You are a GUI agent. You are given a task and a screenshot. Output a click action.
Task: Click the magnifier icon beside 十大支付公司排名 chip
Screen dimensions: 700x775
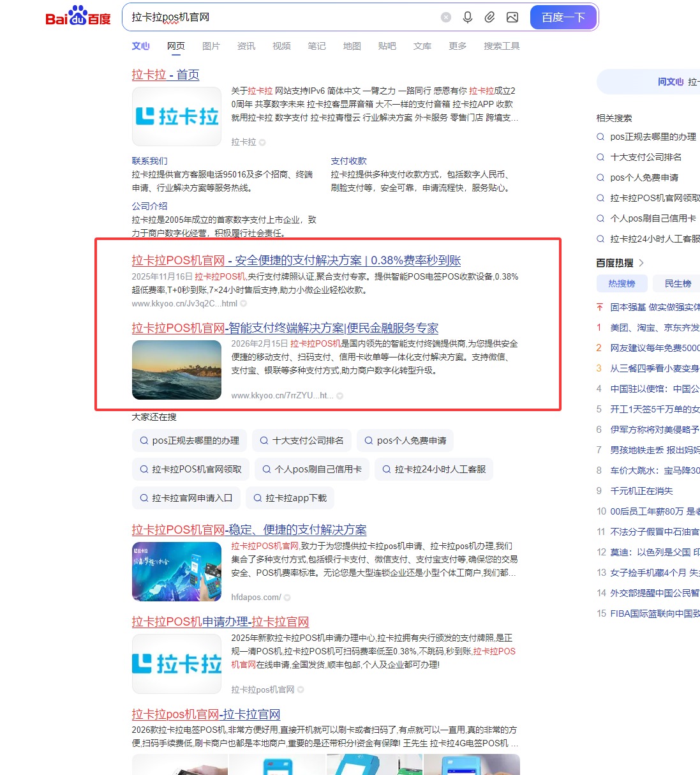(x=264, y=440)
